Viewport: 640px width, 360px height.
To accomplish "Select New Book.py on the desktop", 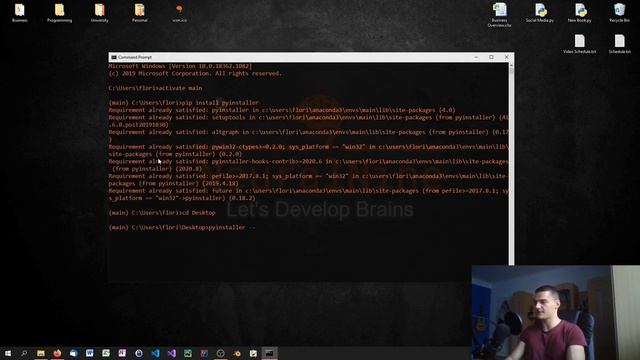I will (580, 12).
